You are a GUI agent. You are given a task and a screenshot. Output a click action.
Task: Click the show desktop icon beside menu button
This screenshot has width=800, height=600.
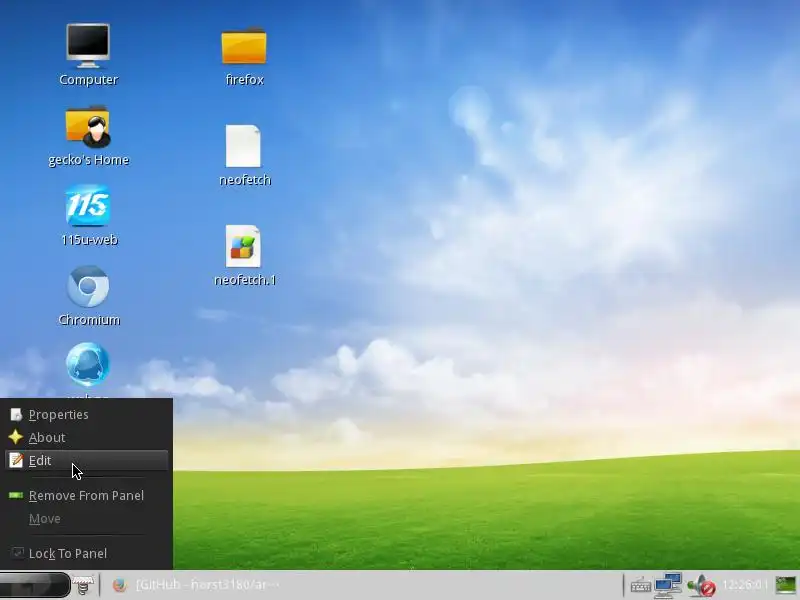tap(83, 585)
